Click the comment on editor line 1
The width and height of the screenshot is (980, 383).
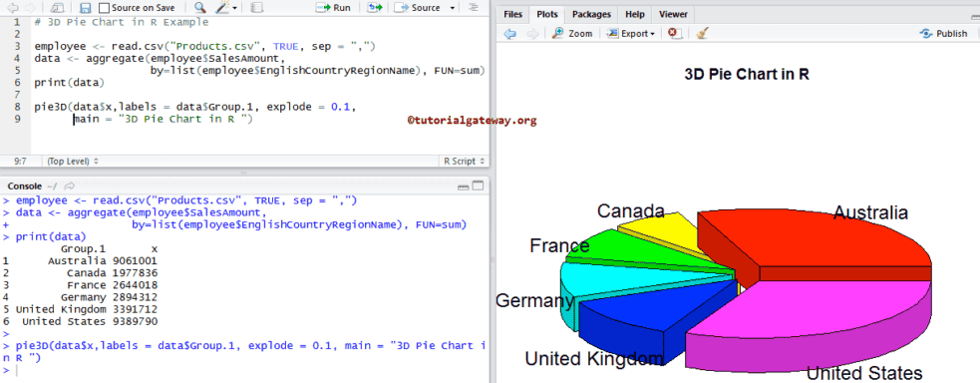click(x=122, y=22)
